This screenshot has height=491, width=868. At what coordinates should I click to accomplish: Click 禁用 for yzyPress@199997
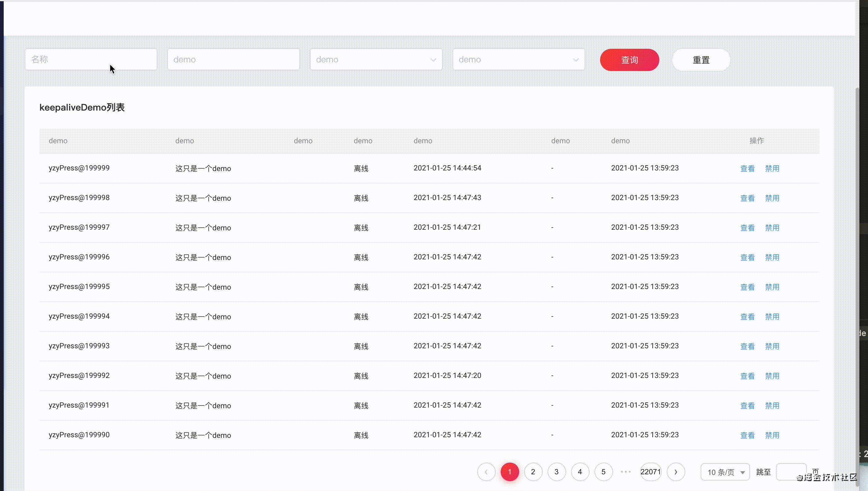(772, 228)
